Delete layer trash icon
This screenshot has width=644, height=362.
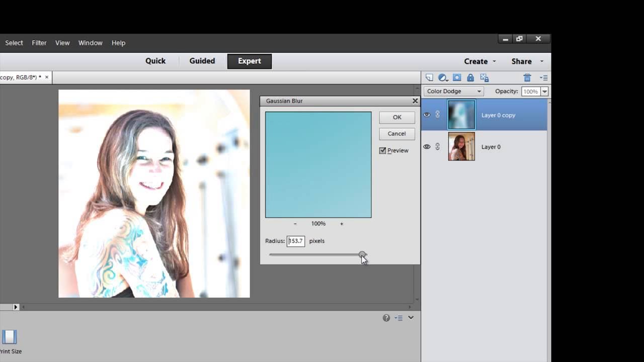pyautogui.click(x=527, y=77)
